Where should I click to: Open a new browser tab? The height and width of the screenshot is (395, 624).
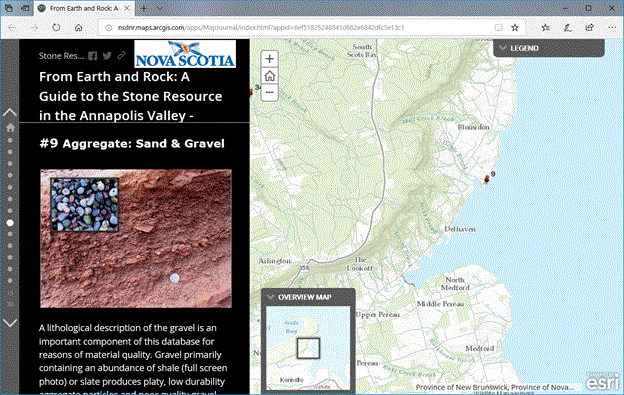point(144,8)
